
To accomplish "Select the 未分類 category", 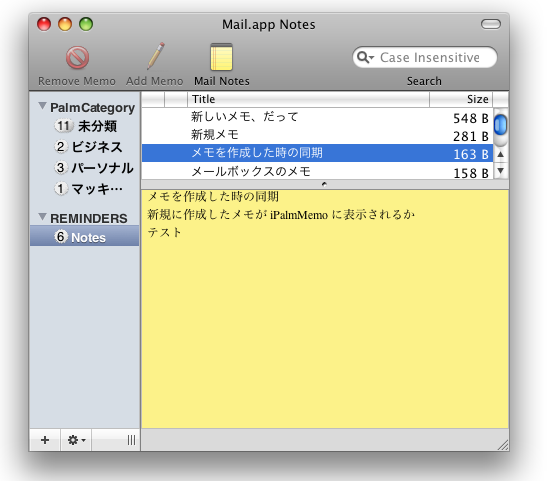I will [86, 126].
